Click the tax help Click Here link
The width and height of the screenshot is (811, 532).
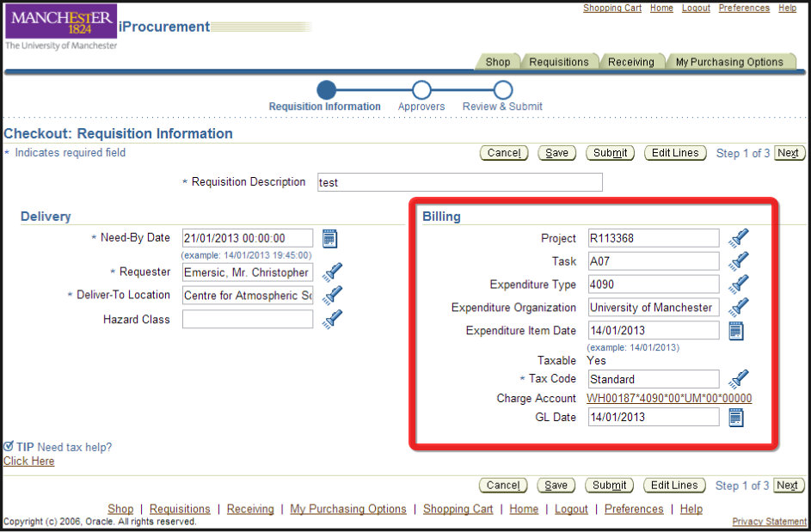pyautogui.click(x=29, y=462)
